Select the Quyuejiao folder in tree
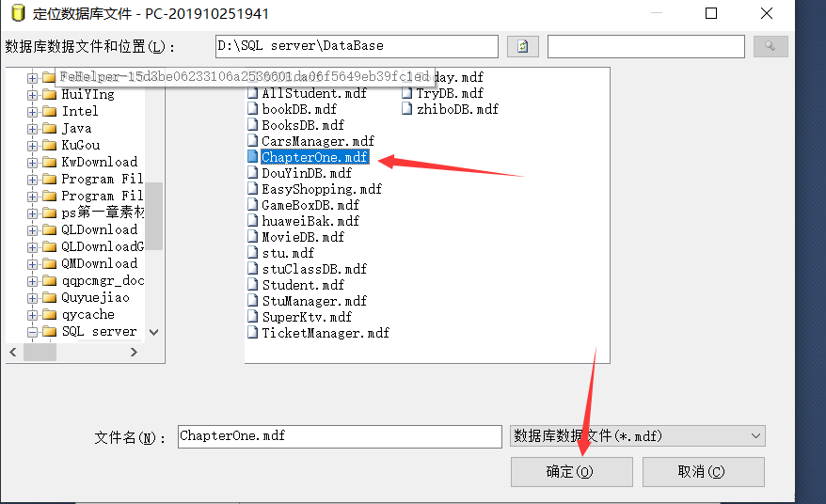This screenshot has height=504, width=826. coord(95,298)
